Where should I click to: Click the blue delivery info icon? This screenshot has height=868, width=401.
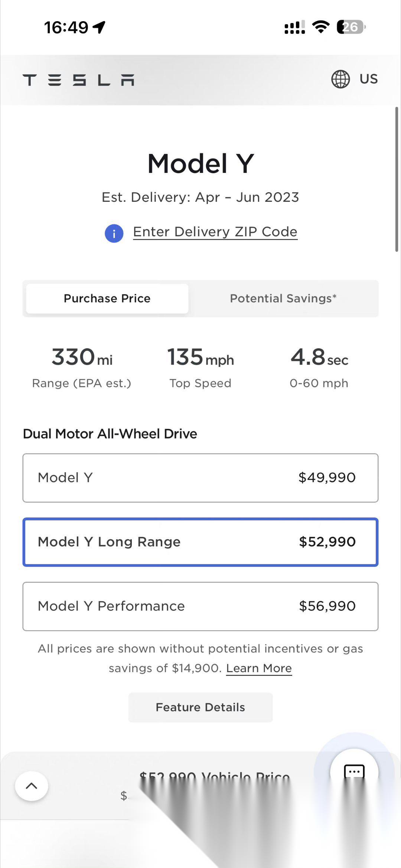(x=114, y=234)
